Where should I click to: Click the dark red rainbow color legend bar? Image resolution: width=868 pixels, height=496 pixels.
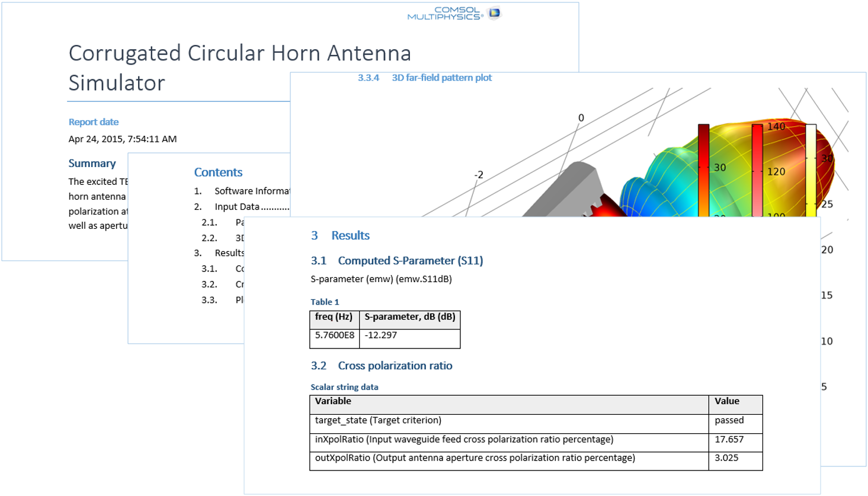tap(703, 170)
